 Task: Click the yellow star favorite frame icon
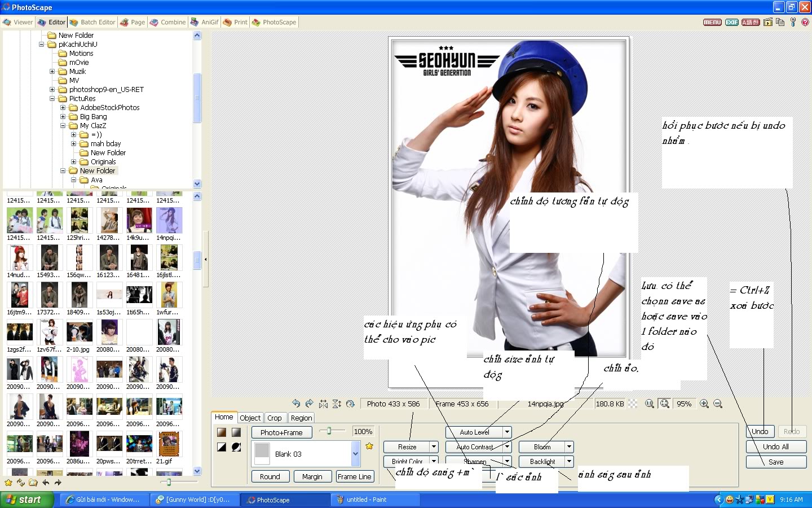[369, 446]
